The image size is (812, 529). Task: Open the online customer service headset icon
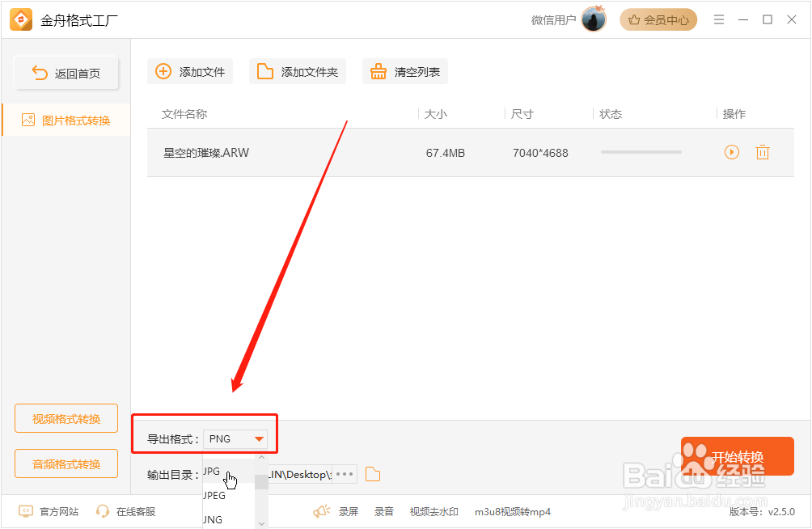tap(103, 511)
